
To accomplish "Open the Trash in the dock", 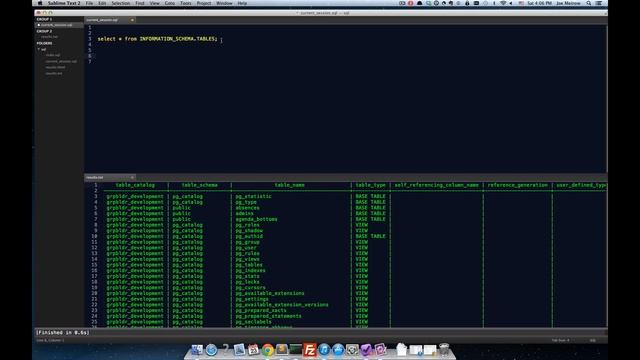I will click(444, 350).
